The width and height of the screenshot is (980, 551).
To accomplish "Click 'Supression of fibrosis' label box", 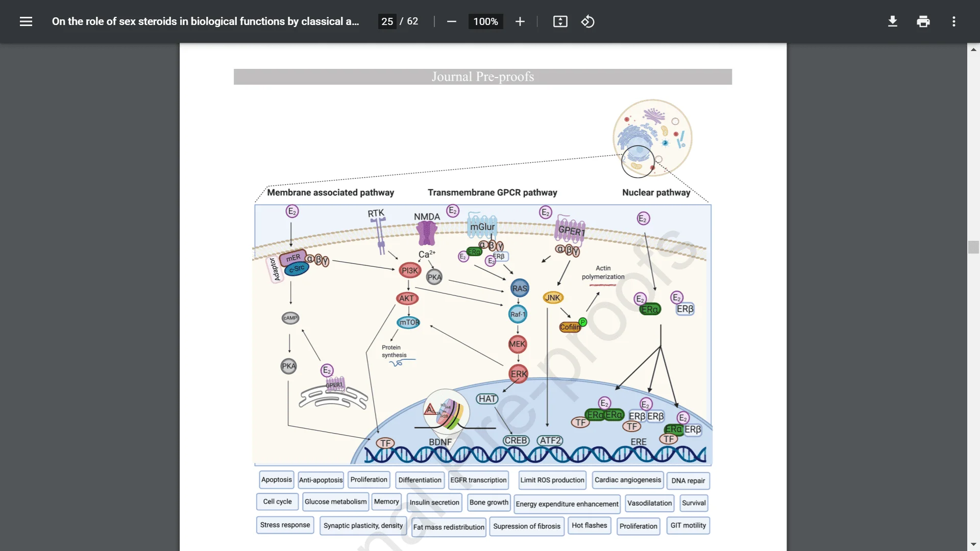I will [x=527, y=527].
